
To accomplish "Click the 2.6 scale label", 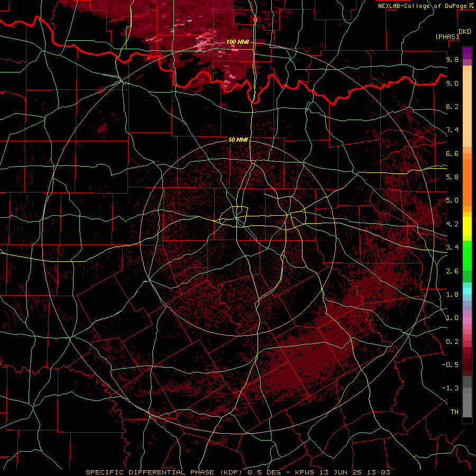I will (452, 271).
